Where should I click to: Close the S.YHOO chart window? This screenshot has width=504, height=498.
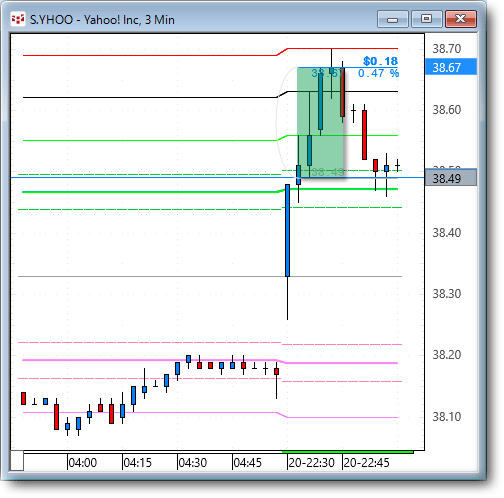(461, 19)
